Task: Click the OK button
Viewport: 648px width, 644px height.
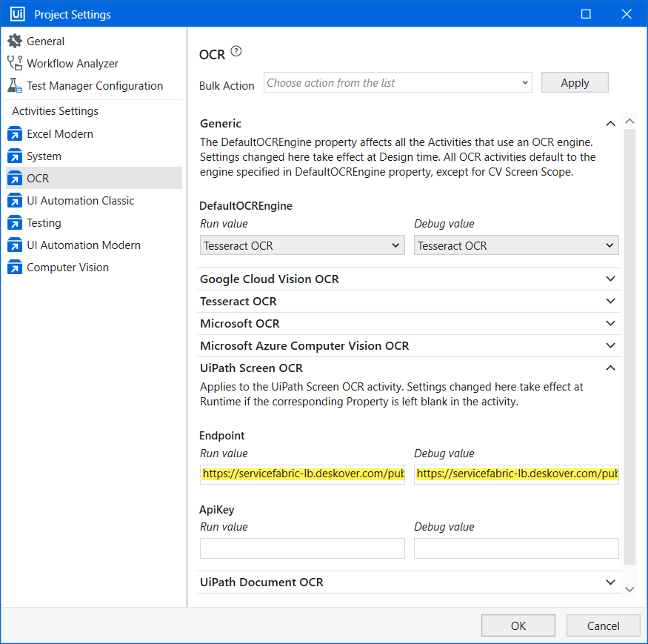Action: (x=518, y=625)
